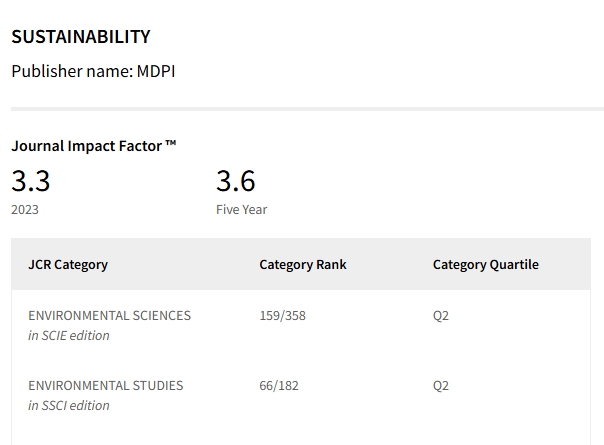Viewport: 604px width, 445px height.
Task: Click the Category Quartile column header
Action: pyautogui.click(x=486, y=265)
